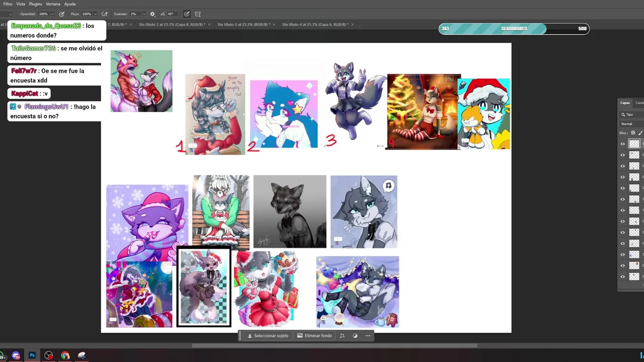
Task: Grab the contextual task bar drag handle
Action: (240, 336)
